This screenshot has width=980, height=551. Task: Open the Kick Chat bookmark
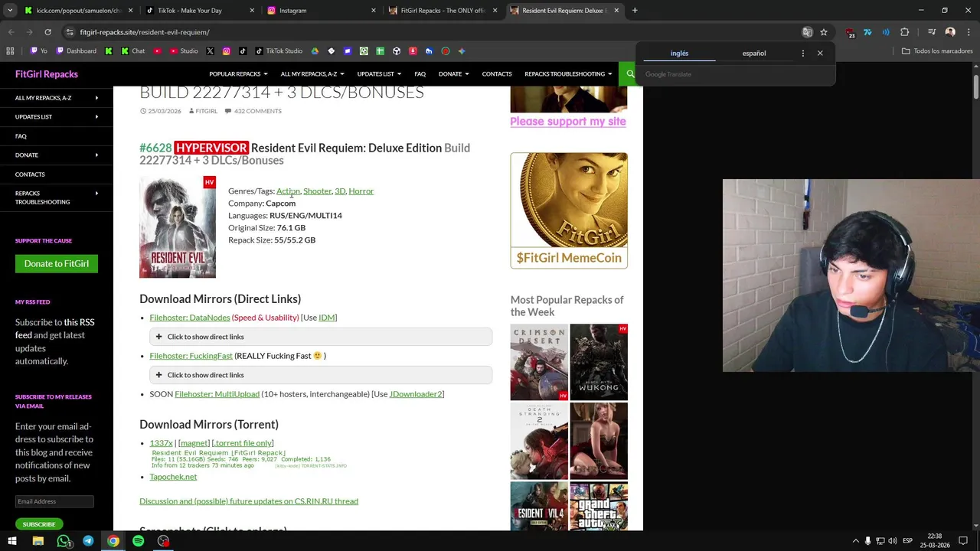[x=132, y=51]
